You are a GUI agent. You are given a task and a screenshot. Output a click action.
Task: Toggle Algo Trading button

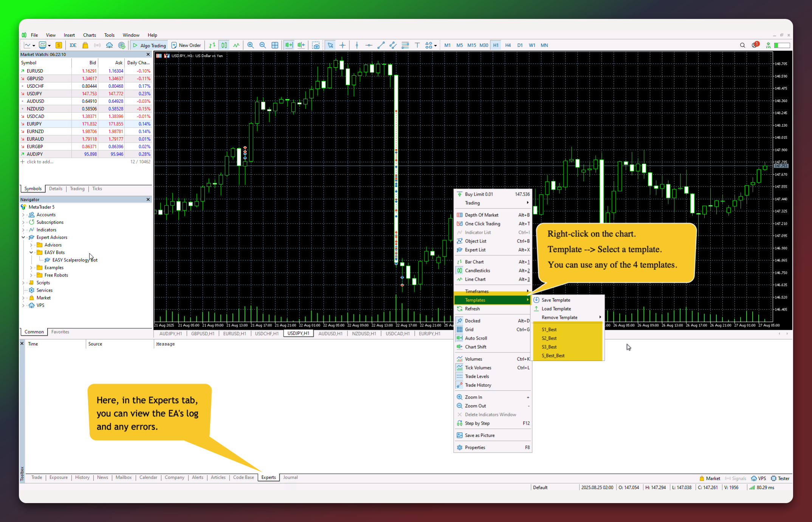[149, 45]
